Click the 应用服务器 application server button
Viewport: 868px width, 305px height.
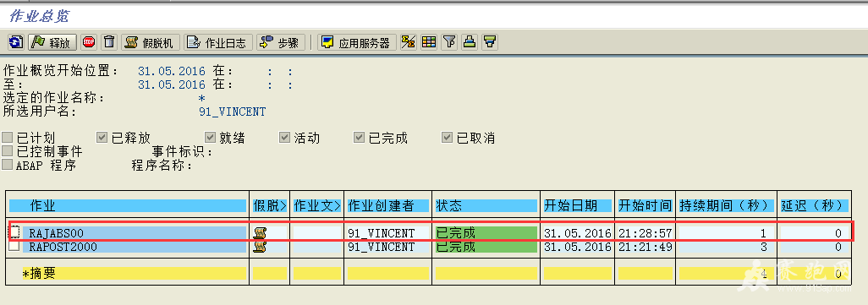357,42
